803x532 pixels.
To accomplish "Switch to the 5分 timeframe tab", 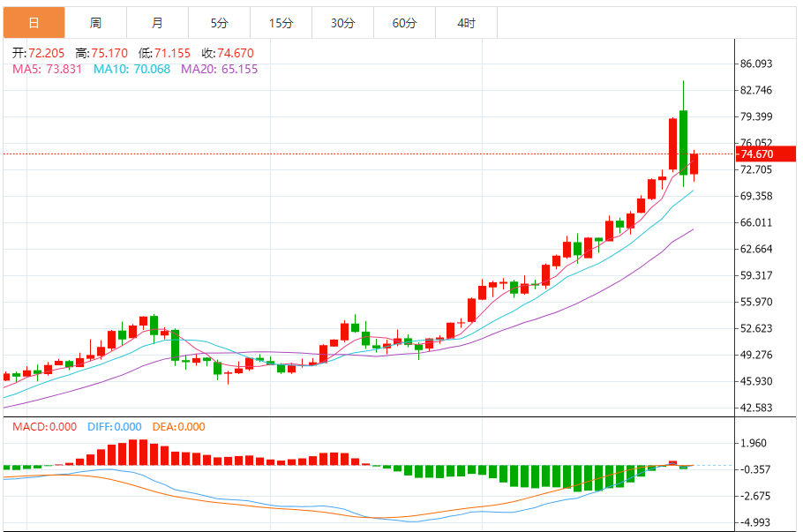I will (219, 23).
